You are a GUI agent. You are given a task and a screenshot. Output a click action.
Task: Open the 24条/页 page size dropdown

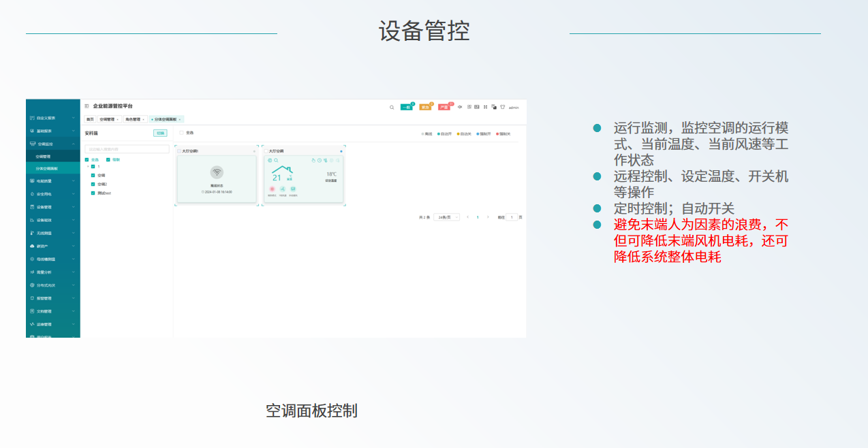click(447, 217)
